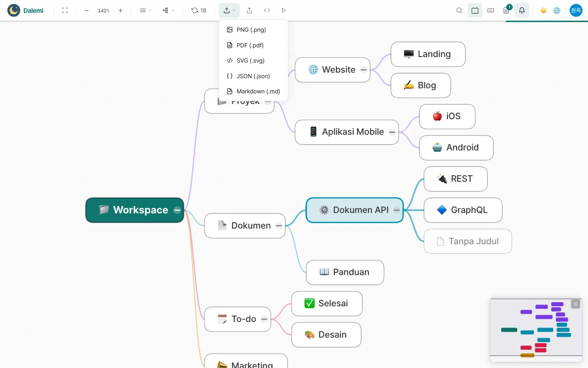Screen dimensions: 588x368
Task: Export as PNG (.png)
Action: point(254,30)
